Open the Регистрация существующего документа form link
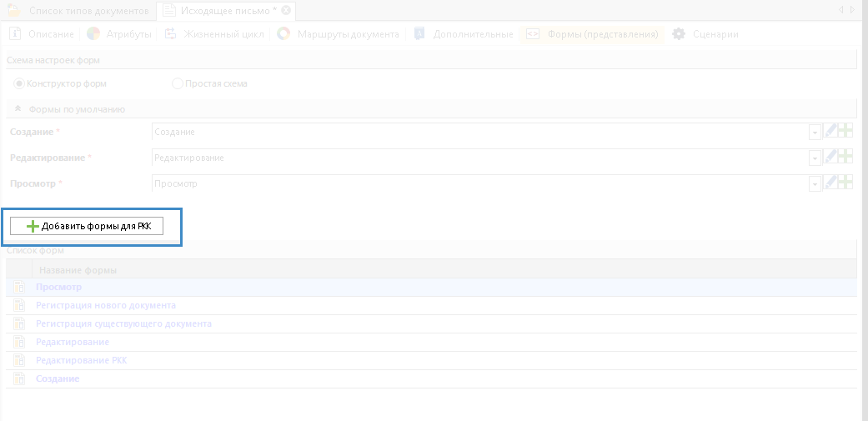Viewport: 868px width, 421px height. tap(123, 323)
